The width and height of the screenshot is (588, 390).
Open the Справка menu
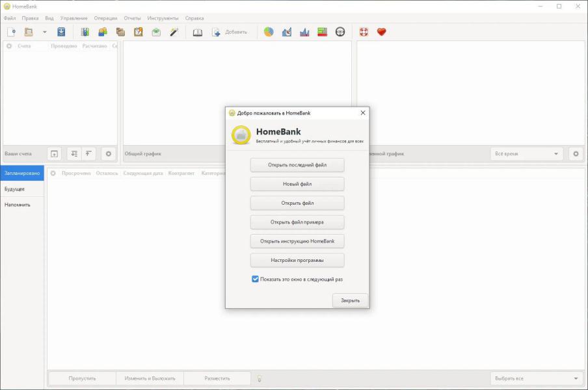coord(194,18)
